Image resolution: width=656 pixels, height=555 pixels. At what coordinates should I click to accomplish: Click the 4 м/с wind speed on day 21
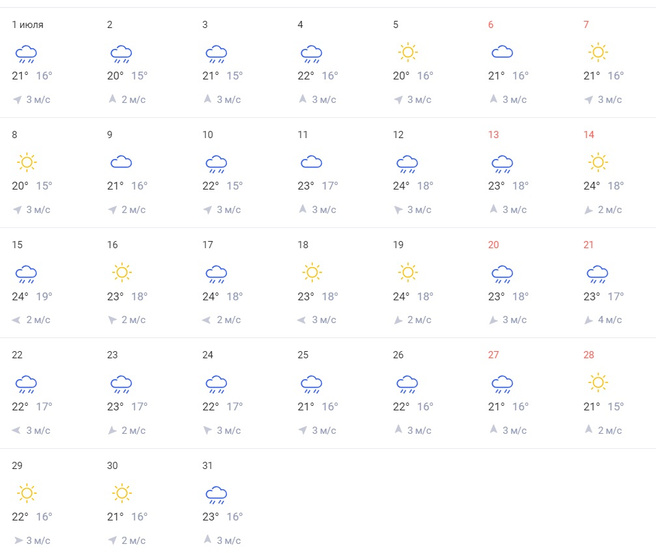coord(611,320)
